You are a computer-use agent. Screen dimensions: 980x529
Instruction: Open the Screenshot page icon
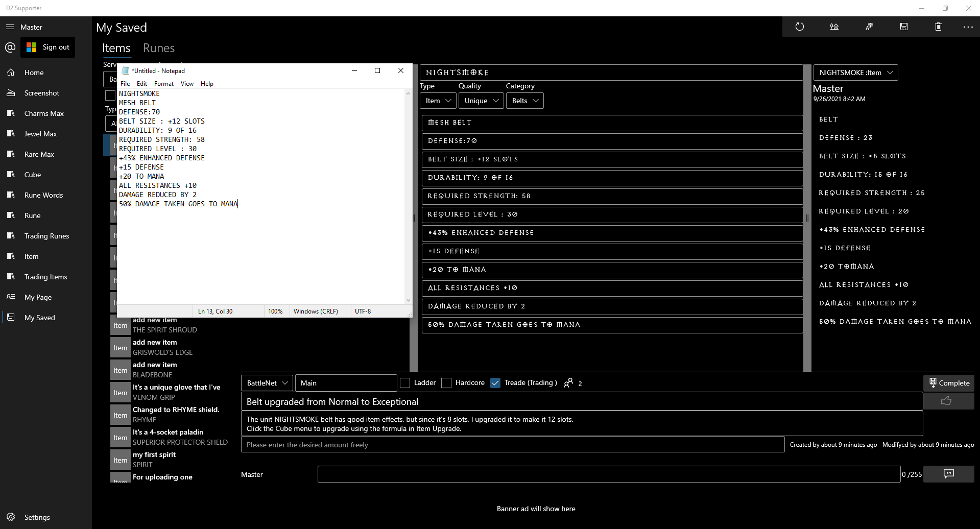pos(11,93)
